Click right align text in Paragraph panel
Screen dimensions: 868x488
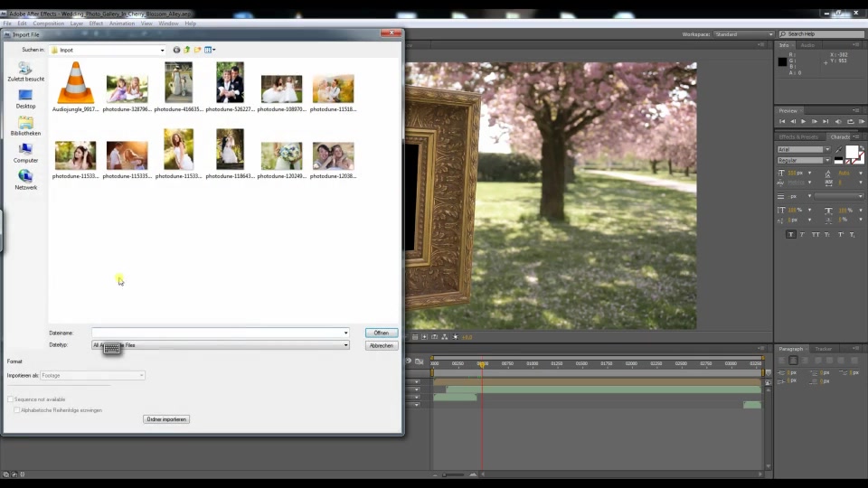click(x=805, y=361)
